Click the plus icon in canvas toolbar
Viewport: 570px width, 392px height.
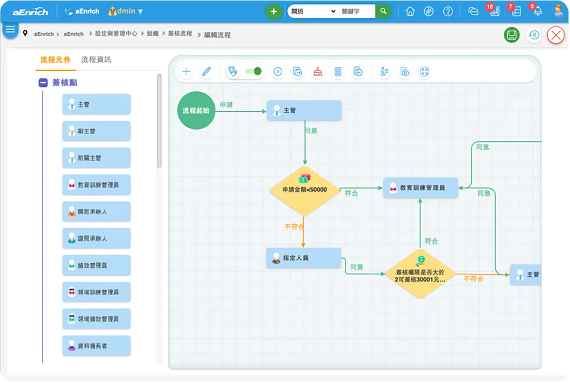pyautogui.click(x=186, y=72)
